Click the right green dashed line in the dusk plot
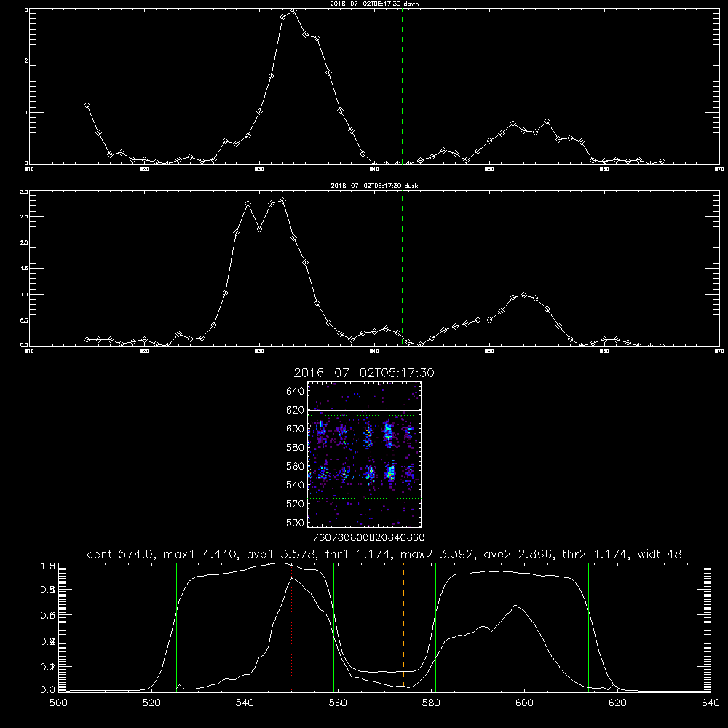Image resolution: width=728 pixels, height=728 pixels. (402, 269)
